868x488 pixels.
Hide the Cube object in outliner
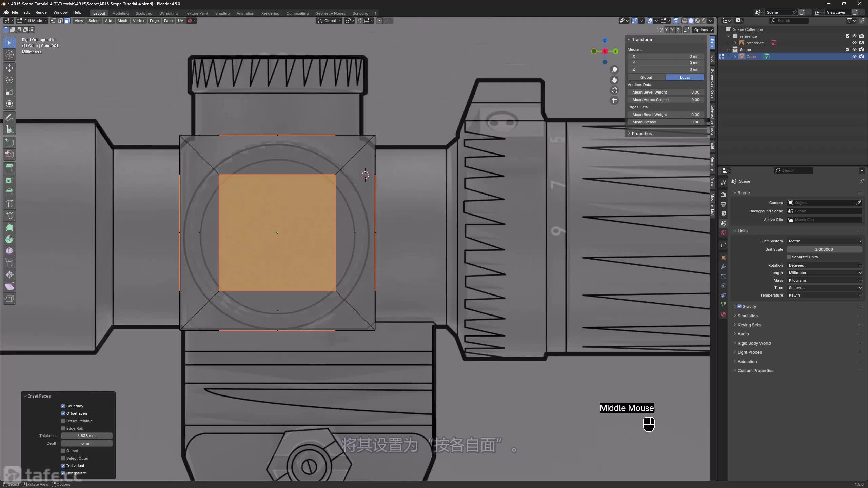854,56
